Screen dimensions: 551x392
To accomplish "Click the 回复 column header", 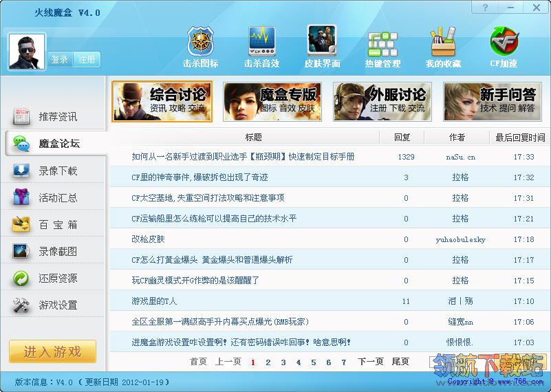I will click(x=402, y=138).
